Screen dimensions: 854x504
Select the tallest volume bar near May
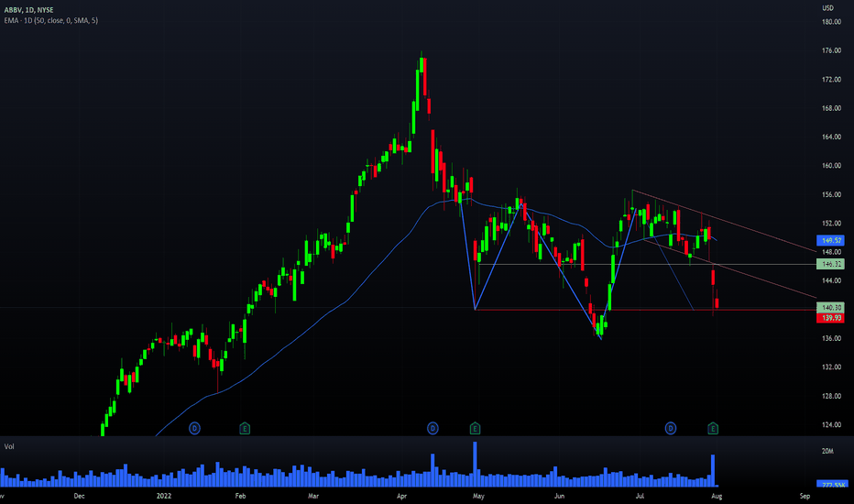point(475,464)
